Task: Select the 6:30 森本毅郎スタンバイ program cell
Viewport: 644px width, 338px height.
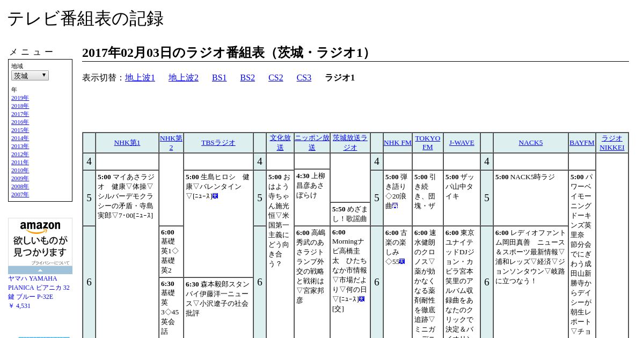Action: tap(218, 308)
